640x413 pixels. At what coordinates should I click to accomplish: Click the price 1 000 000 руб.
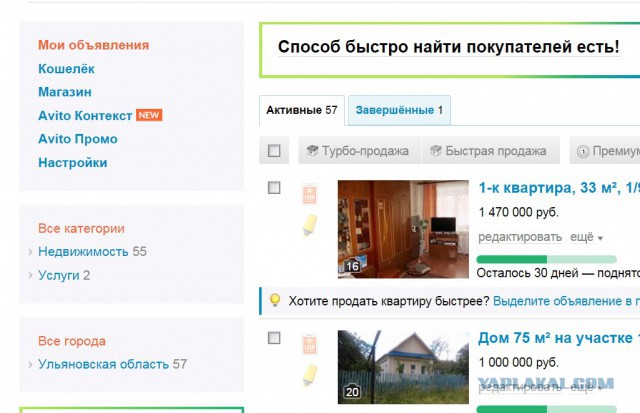tap(518, 362)
